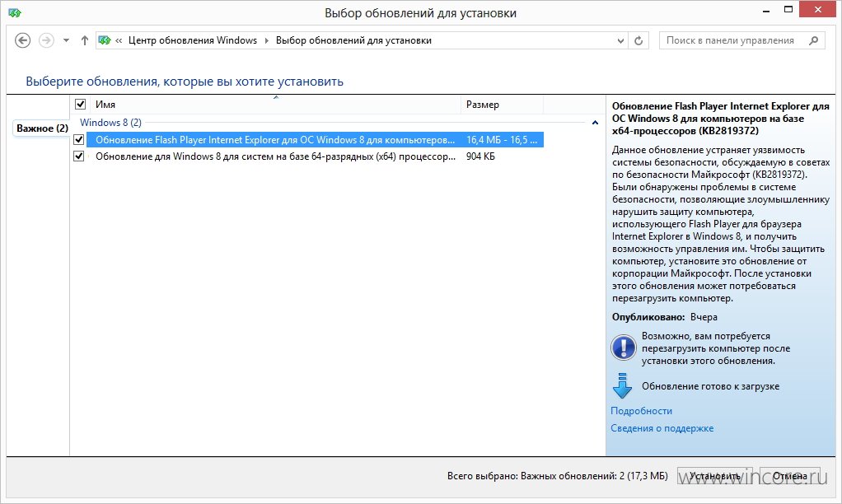Click the double-chevron breadcrumb overflow
The width and height of the screenshot is (842, 504).
[119, 41]
